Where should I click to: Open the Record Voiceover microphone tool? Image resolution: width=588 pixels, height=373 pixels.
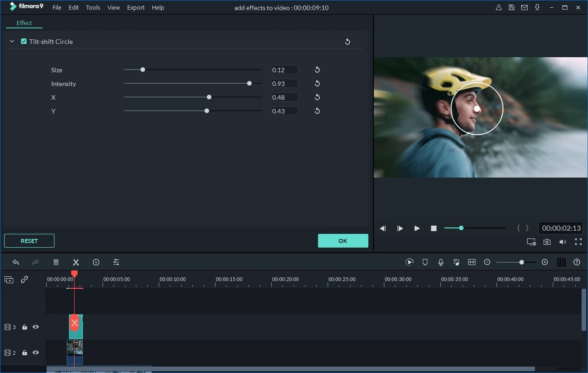[x=440, y=262]
